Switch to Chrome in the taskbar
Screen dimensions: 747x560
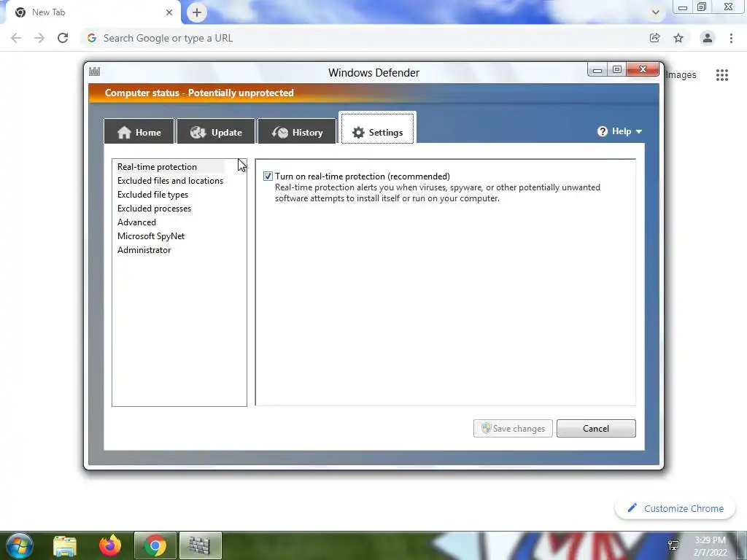[x=155, y=545]
